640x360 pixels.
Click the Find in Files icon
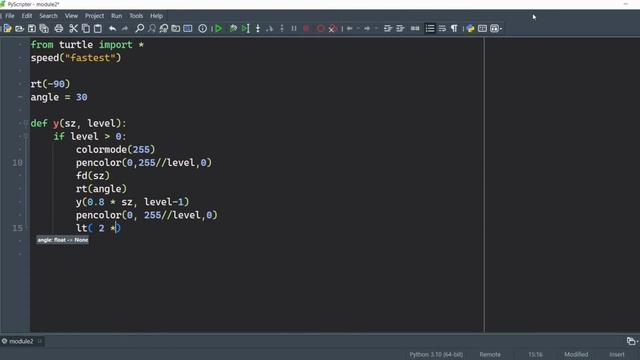coord(176,29)
